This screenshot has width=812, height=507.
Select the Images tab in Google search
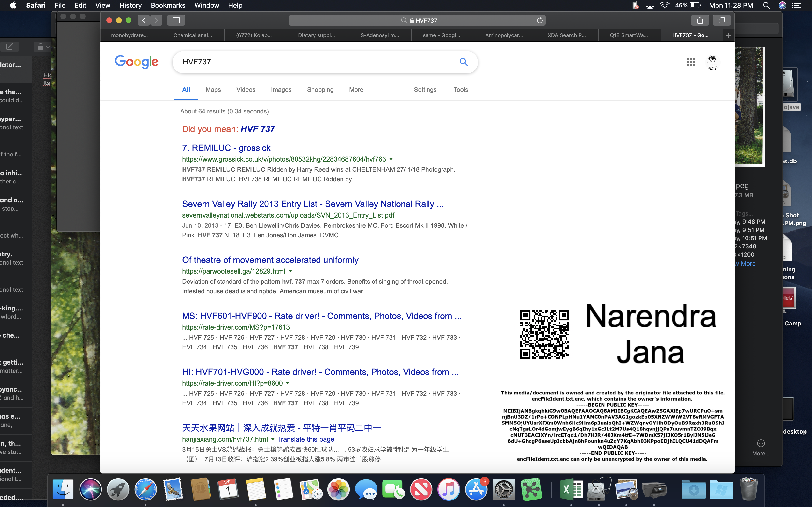(281, 89)
